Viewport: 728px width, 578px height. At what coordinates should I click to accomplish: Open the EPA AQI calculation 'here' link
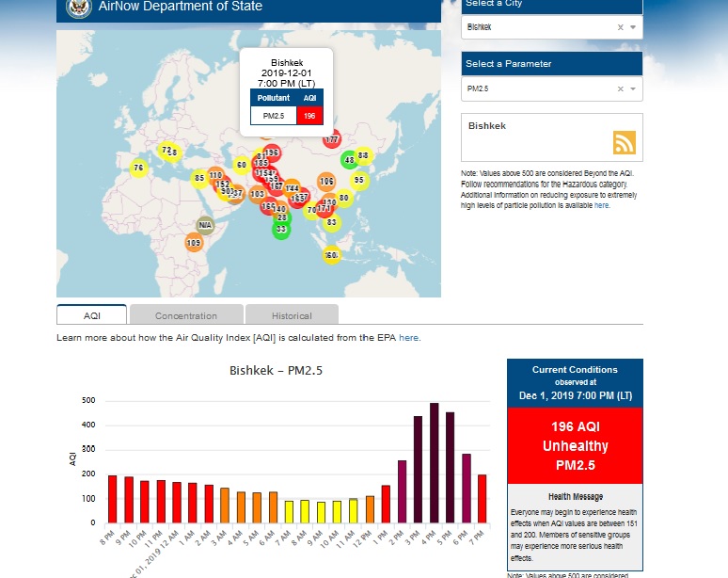pos(409,337)
